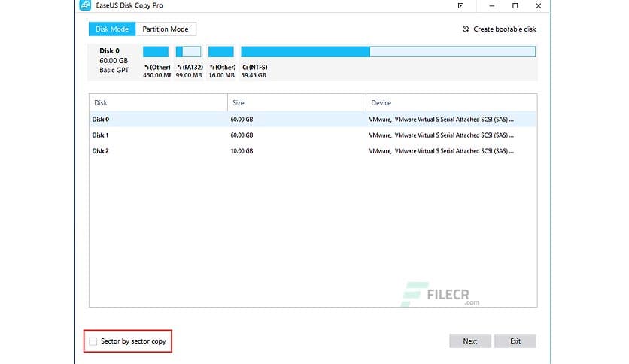Click the pin window icon in title bar

(x=461, y=5)
